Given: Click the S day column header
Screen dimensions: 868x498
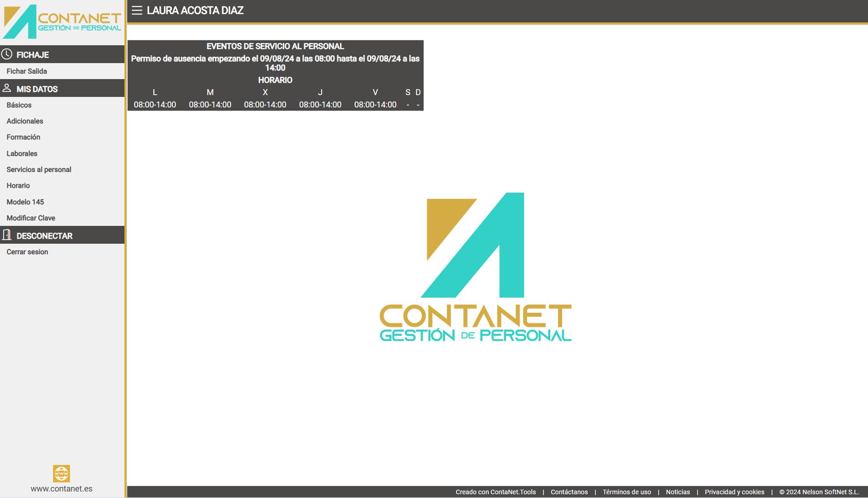Looking at the screenshot, I should click(408, 92).
